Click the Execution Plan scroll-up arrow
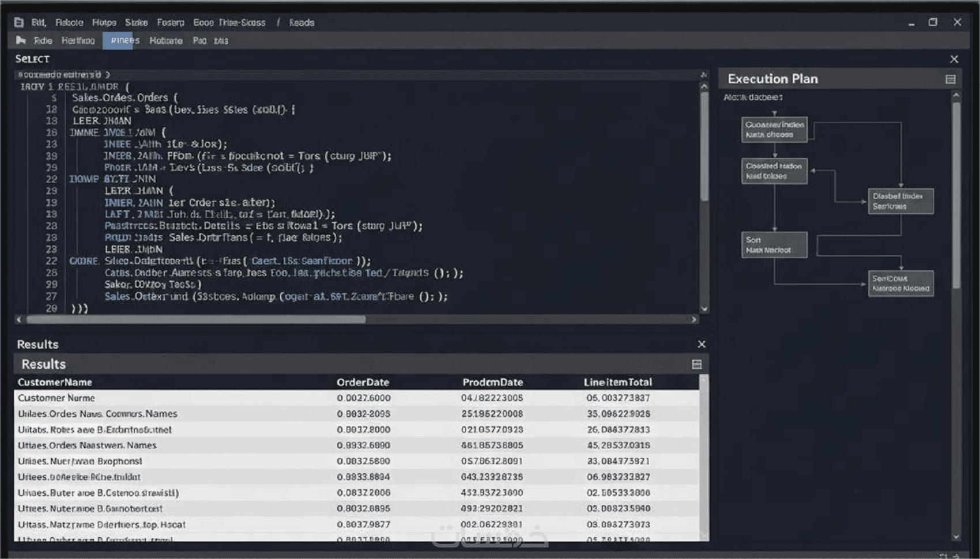 956,95
